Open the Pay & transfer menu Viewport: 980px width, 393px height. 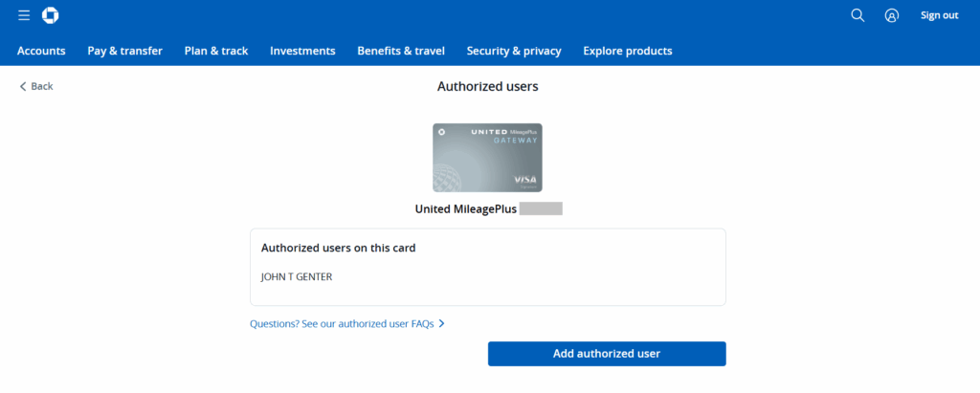point(125,52)
